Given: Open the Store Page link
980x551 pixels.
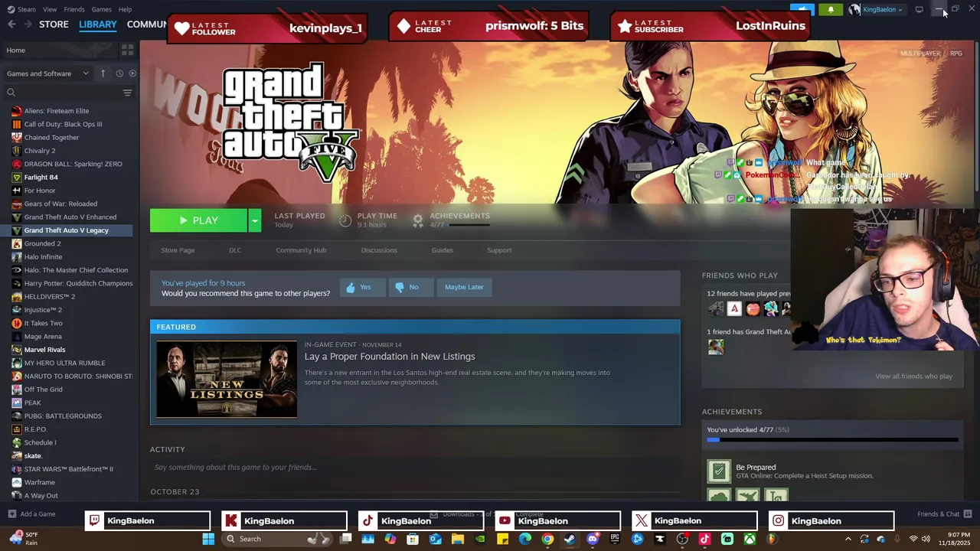Looking at the screenshot, I should click(178, 250).
